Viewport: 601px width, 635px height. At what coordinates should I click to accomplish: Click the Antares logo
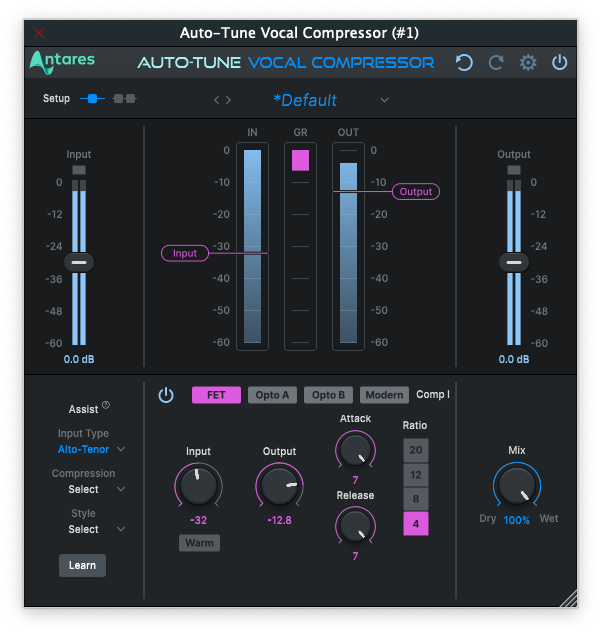(x=62, y=62)
